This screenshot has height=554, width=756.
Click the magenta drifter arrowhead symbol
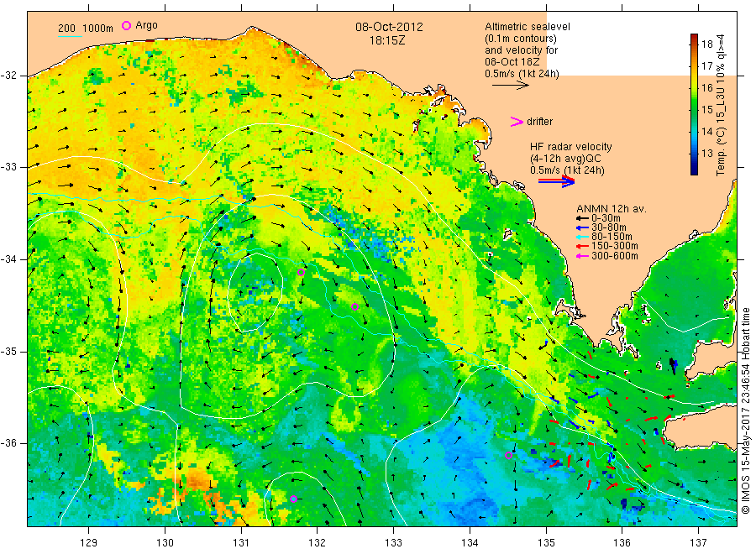[517, 122]
